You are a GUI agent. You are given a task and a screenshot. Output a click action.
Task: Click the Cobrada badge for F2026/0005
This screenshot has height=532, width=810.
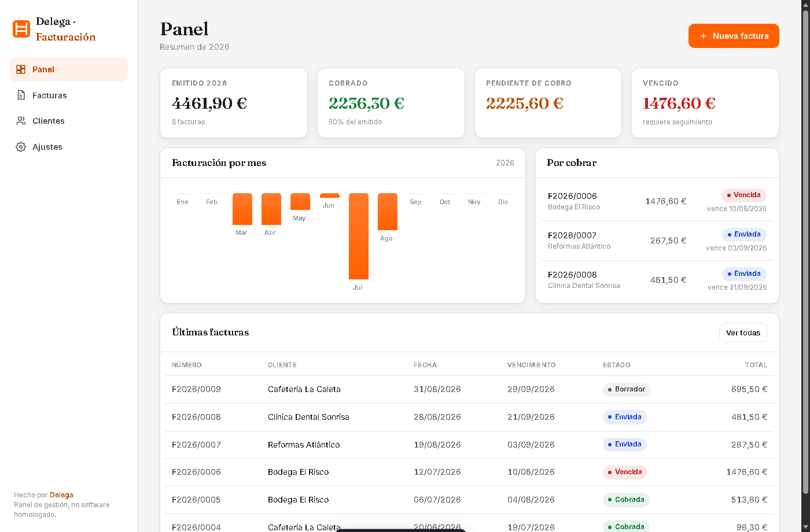(626, 500)
